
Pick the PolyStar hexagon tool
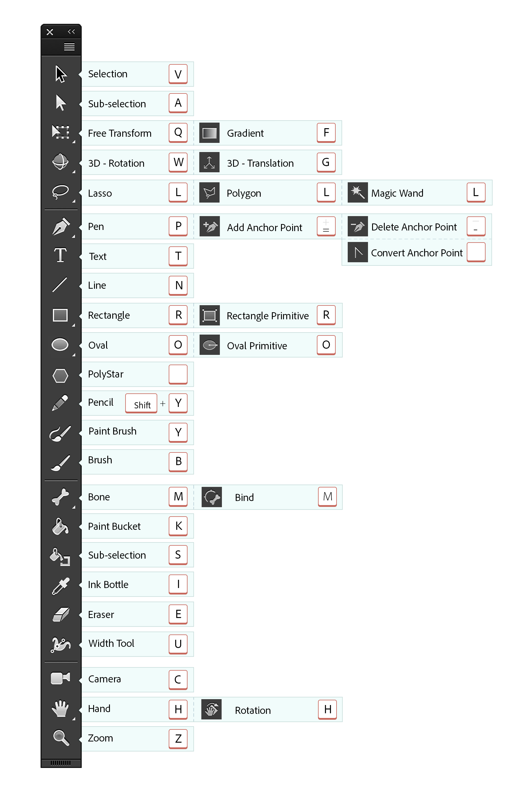[x=61, y=375]
